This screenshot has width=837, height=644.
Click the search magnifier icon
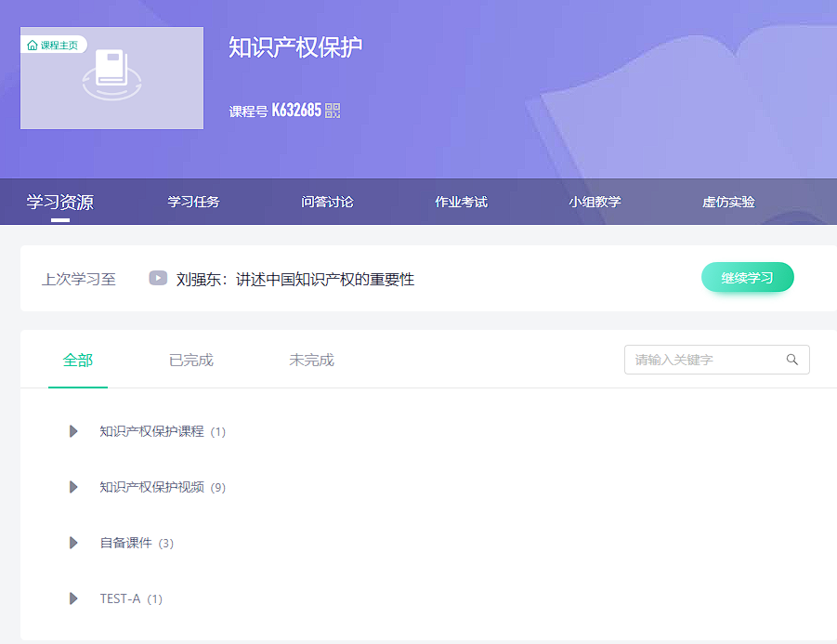[792, 360]
